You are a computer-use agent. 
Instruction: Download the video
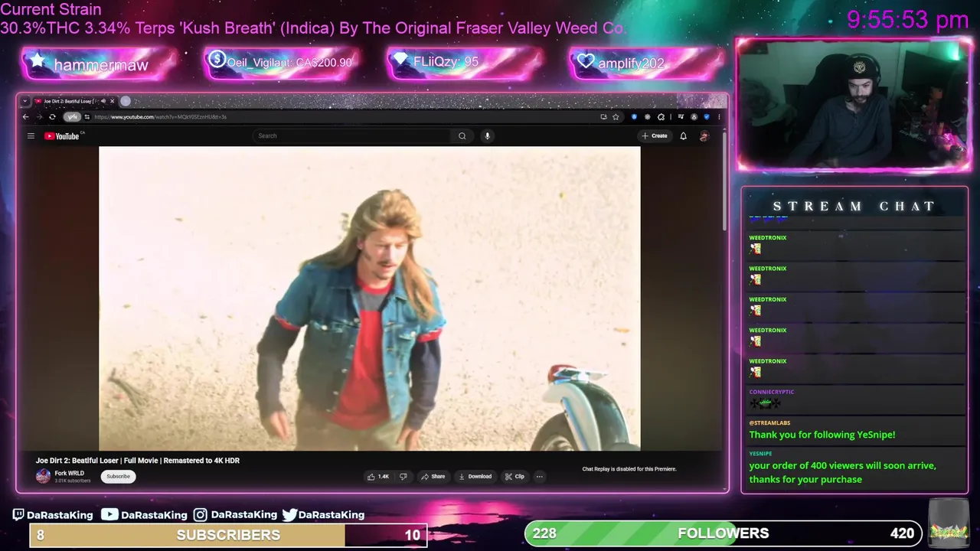click(x=475, y=477)
